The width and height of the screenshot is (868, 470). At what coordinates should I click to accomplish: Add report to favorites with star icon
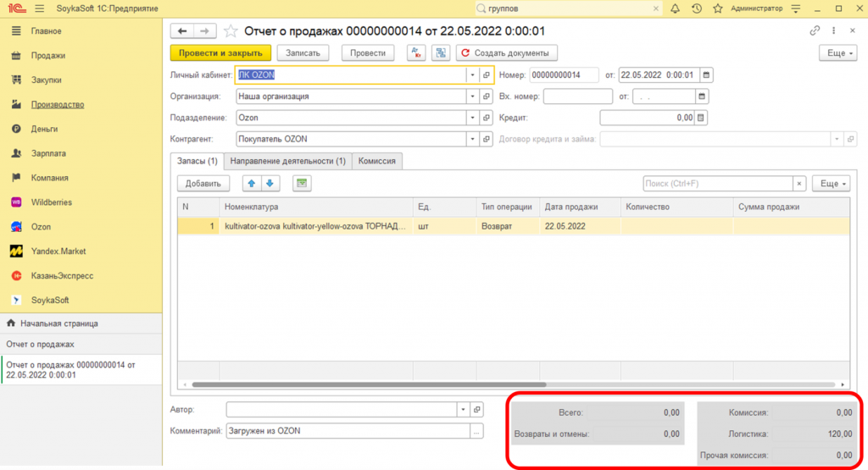231,31
